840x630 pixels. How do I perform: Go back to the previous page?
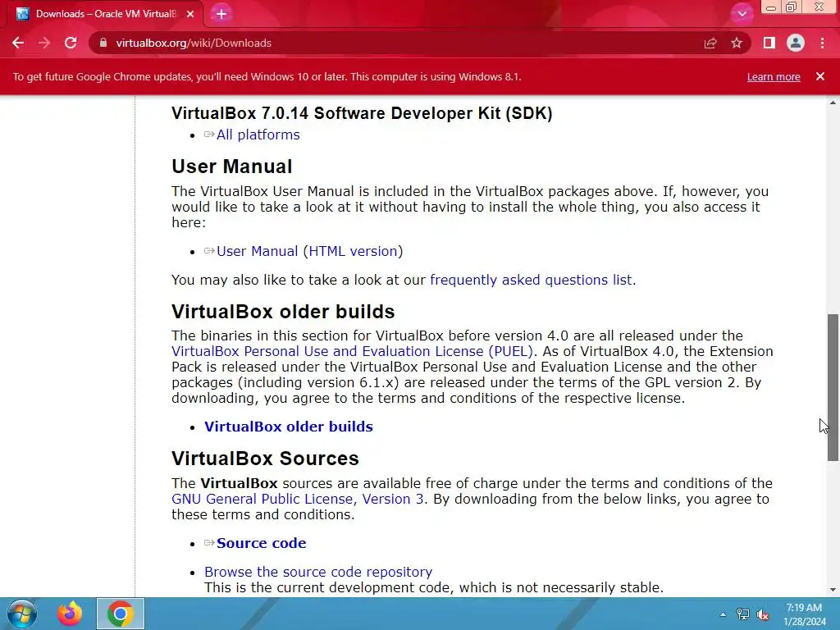pos(18,43)
